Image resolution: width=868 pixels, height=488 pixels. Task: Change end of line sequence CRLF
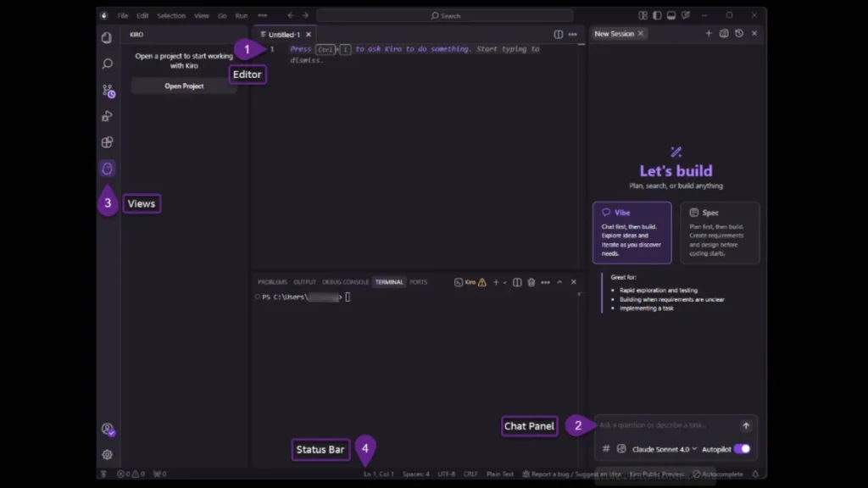[x=470, y=474]
